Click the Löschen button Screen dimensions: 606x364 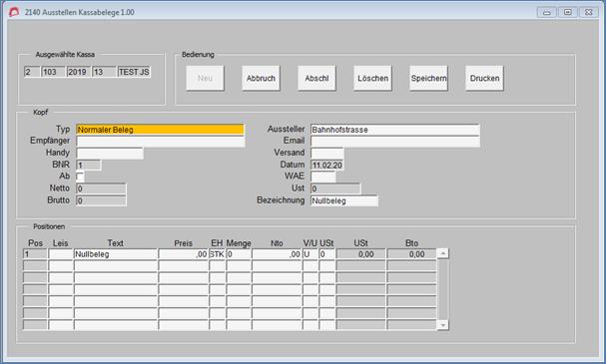(x=372, y=78)
